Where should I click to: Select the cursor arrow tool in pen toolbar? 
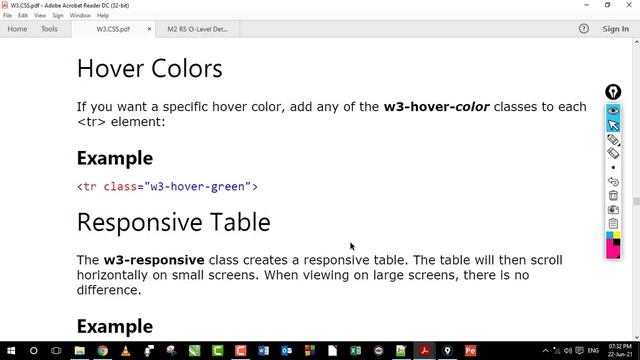613,125
